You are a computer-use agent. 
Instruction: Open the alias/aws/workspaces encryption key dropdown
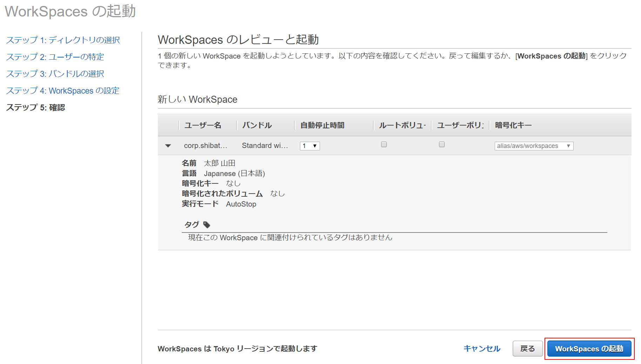pos(533,146)
